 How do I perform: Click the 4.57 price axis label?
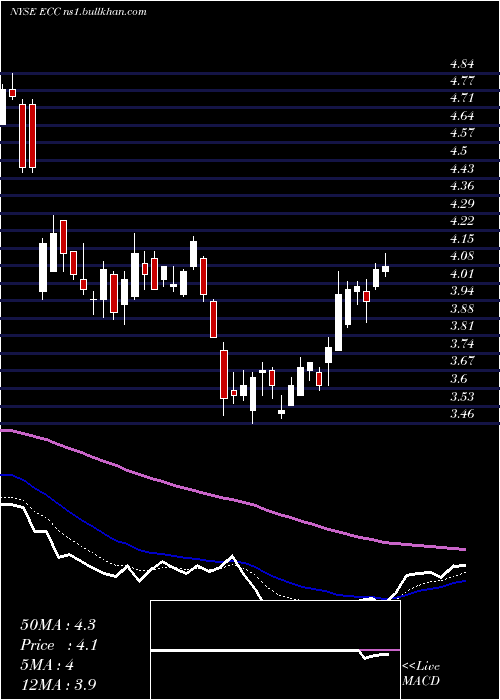tap(462, 134)
